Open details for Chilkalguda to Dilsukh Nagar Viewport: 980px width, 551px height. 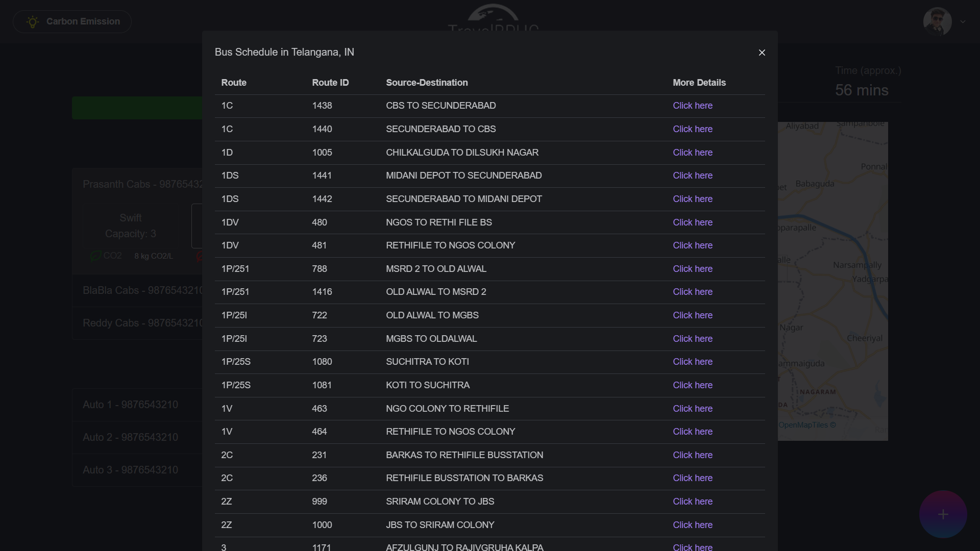[692, 153]
